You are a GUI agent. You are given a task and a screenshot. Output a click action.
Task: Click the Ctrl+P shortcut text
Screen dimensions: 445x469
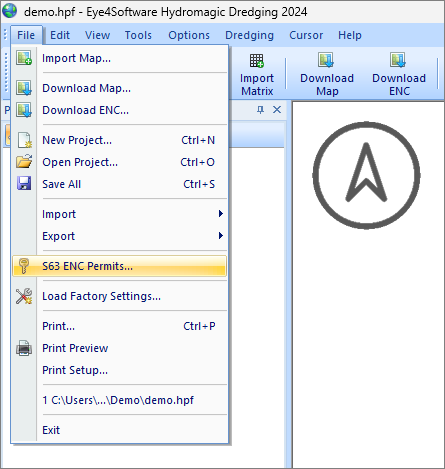pyautogui.click(x=199, y=326)
